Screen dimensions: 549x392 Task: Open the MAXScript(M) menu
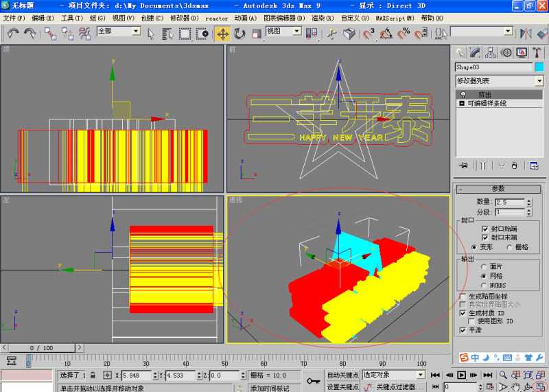click(395, 18)
